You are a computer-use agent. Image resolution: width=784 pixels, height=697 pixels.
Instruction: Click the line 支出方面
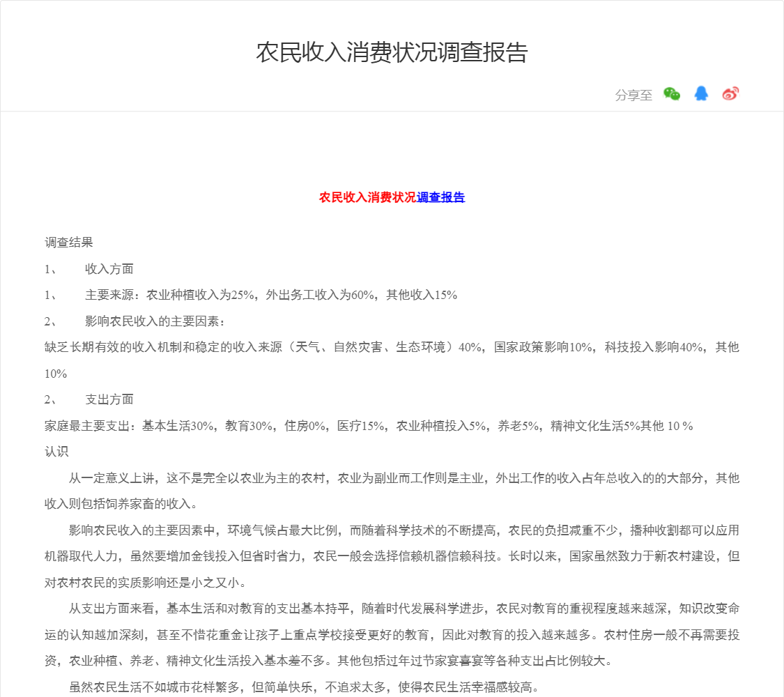109,399
